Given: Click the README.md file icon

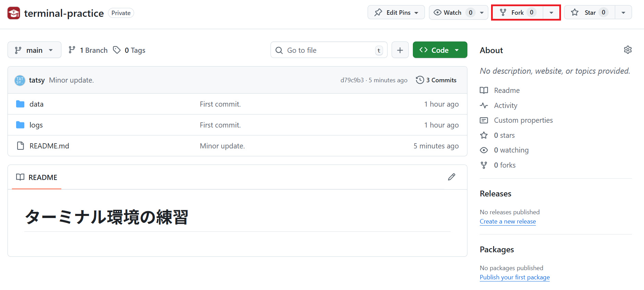Looking at the screenshot, I should pyautogui.click(x=21, y=146).
